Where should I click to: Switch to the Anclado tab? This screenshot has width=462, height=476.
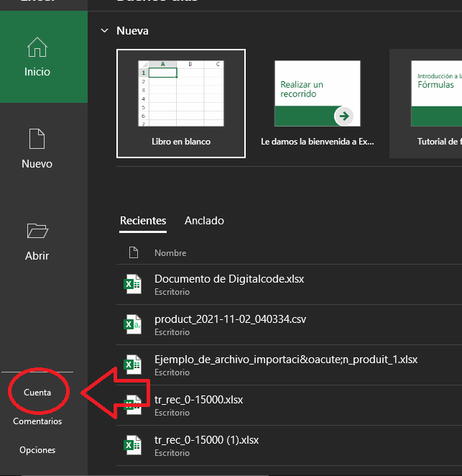(204, 221)
